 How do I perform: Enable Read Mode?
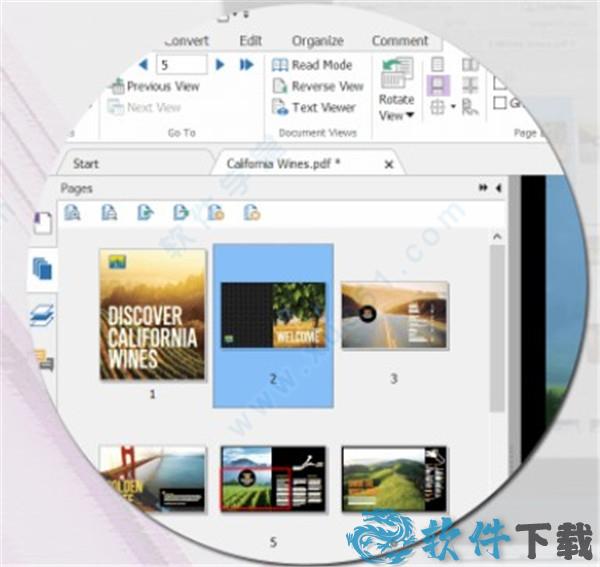[312, 65]
